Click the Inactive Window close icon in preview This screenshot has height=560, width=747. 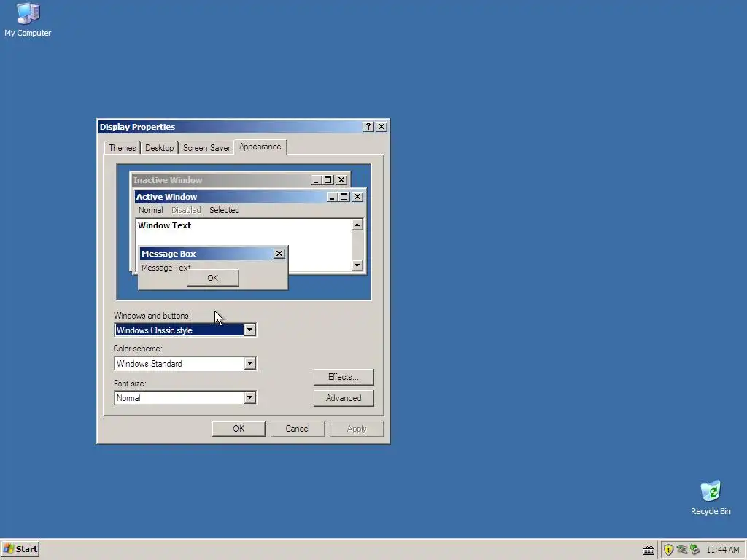pyautogui.click(x=341, y=180)
